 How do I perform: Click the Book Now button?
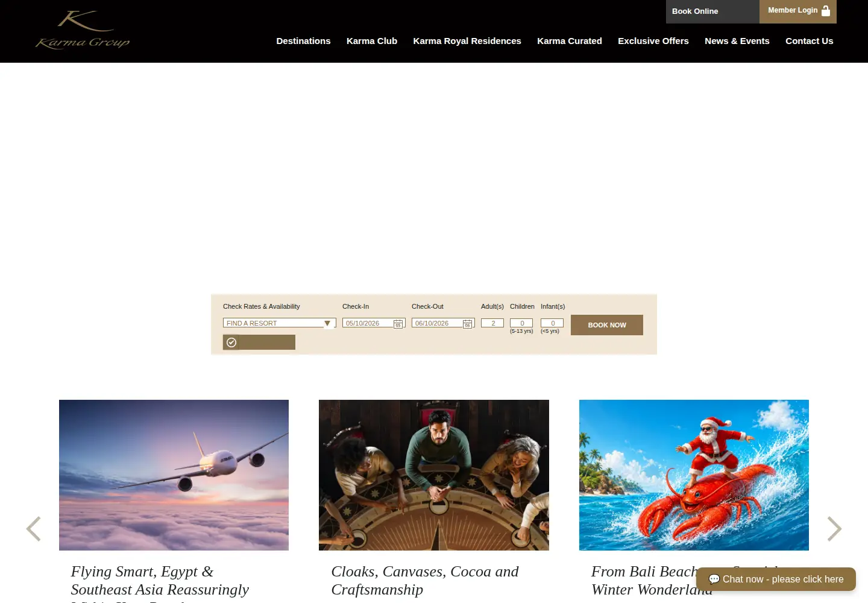(607, 325)
